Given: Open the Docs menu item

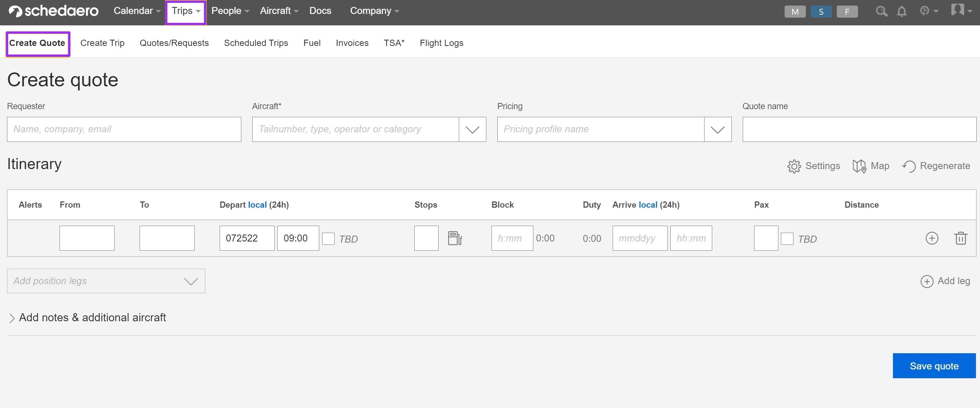Looking at the screenshot, I should [320, 11].
